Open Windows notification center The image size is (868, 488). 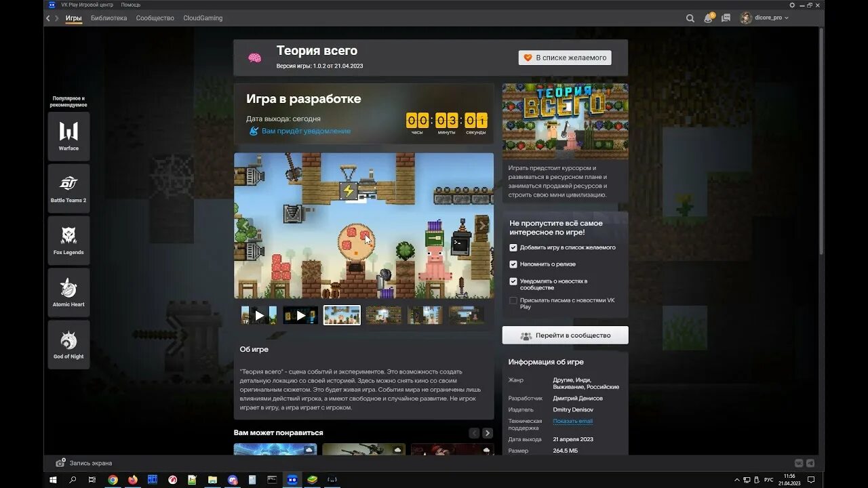(810, 480)
